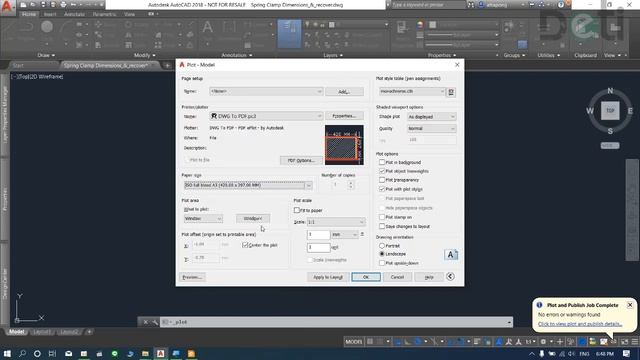The width and height of the screenshot is (640, 360).
Task: Open Task View on the taskbar
Action: 52,353
